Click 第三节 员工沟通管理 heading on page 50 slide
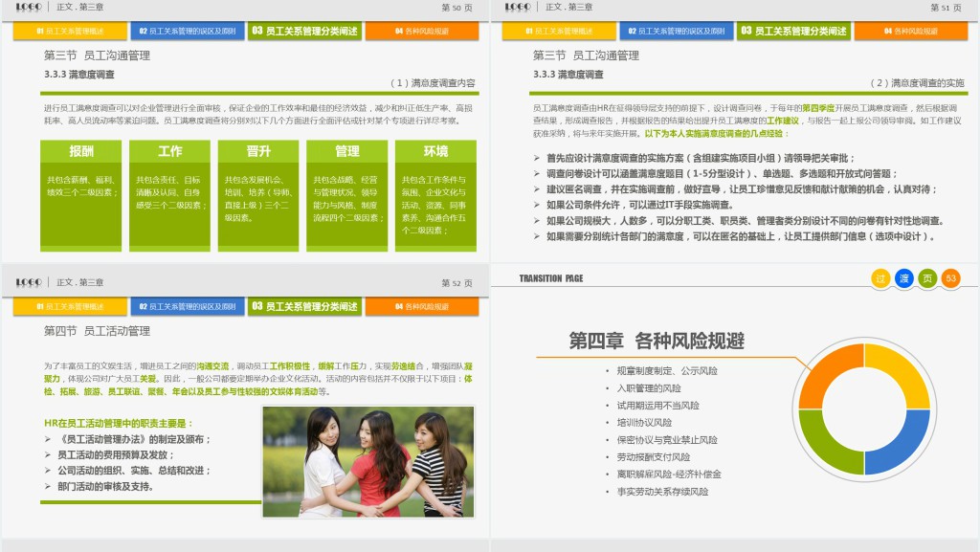Screen dimensions: 980x552 pyautogui.click(x=97, y=55)
